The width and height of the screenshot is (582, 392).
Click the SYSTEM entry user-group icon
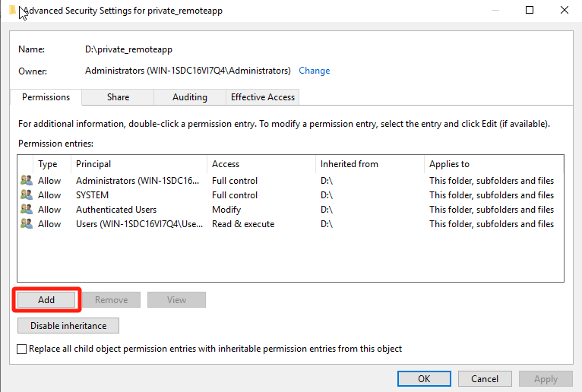(27, 195)
